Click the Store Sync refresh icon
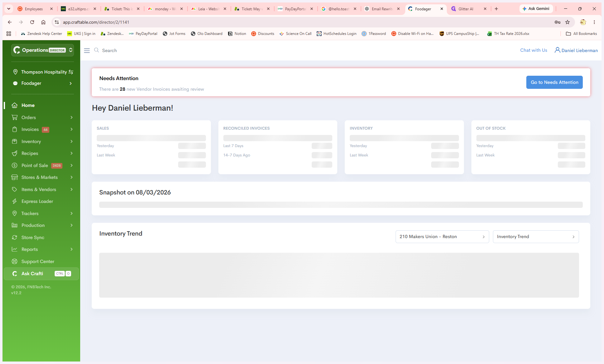Screen dimensions: 604x364 click(14, 237)
